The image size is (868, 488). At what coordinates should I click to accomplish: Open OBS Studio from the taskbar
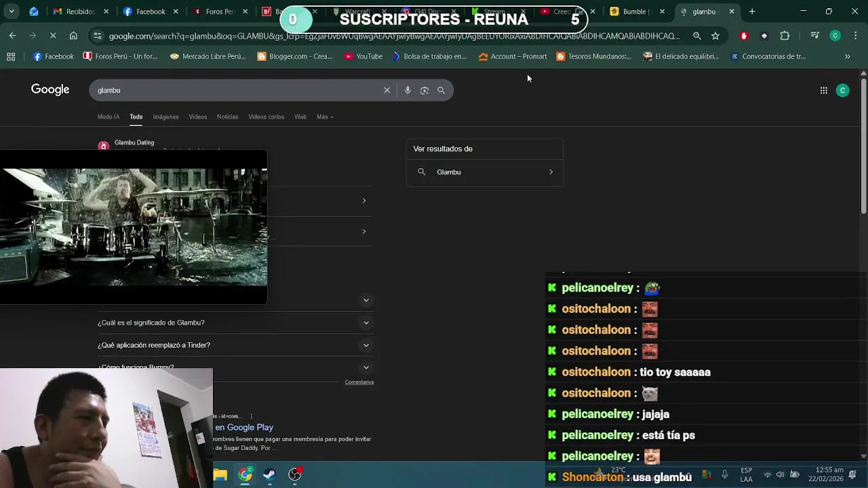(x=295, y=475)
